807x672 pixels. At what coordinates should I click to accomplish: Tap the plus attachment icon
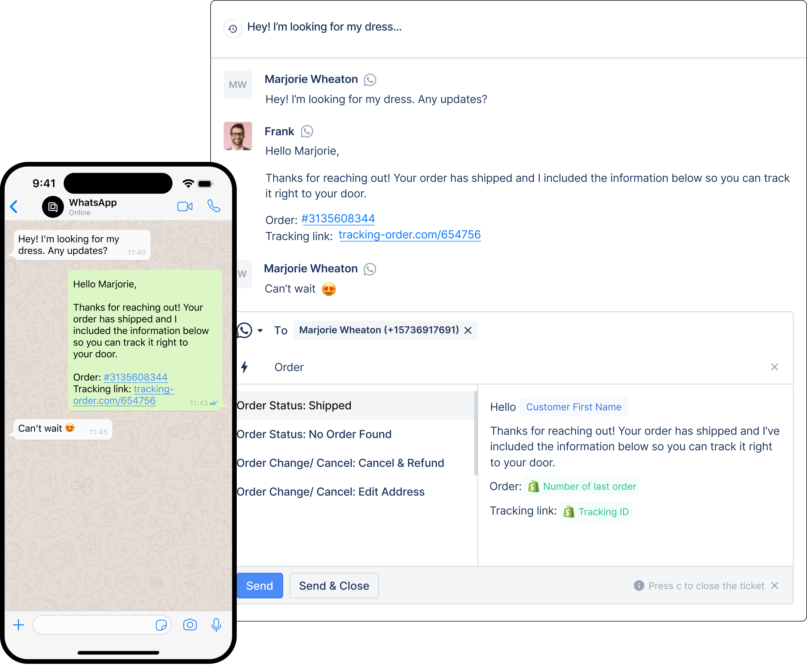[18, 625]
